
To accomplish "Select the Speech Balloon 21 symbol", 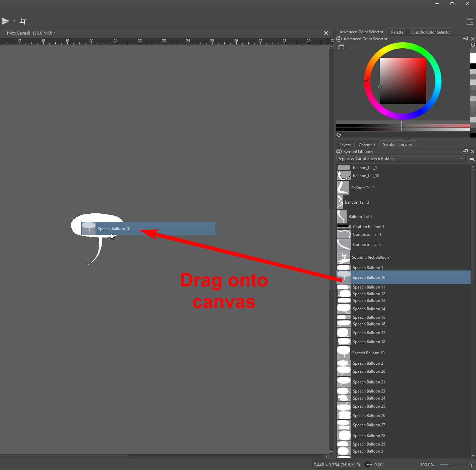I will [404, 382].
